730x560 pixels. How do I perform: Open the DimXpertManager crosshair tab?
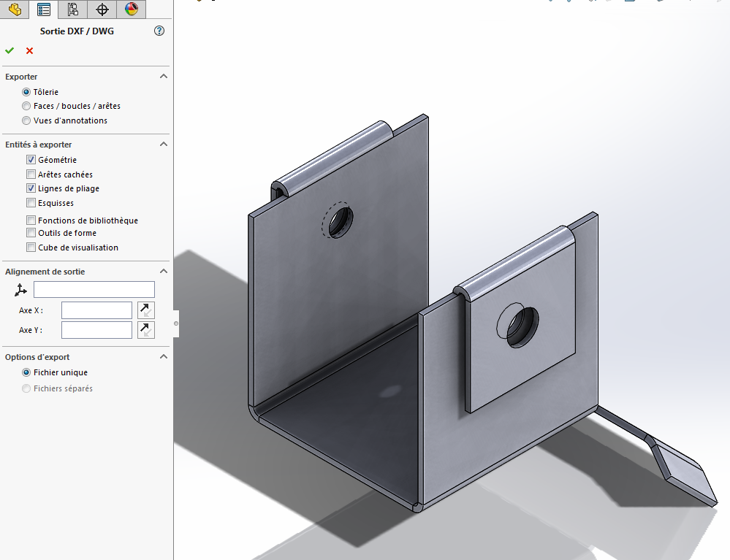[102, 9]
